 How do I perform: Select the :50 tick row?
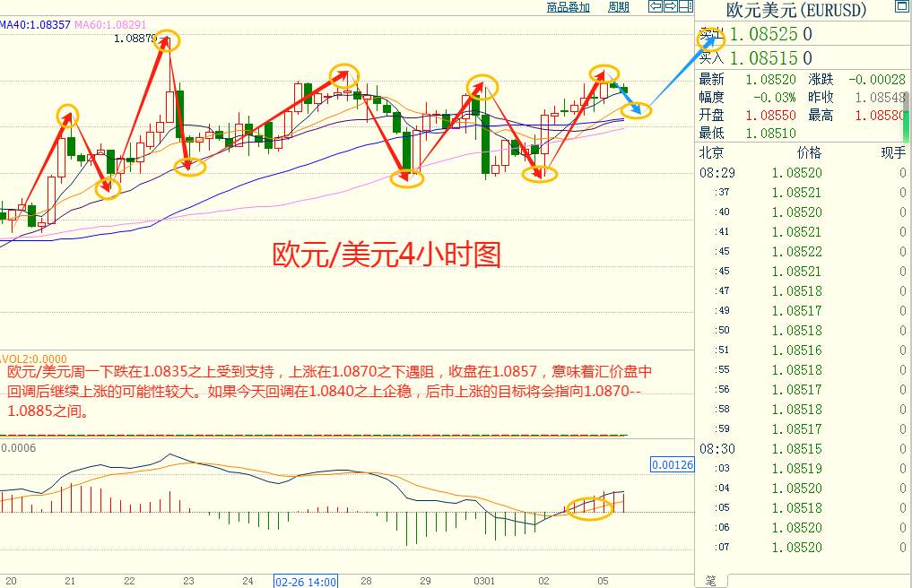pyautogui.click(x=803, y=331)
